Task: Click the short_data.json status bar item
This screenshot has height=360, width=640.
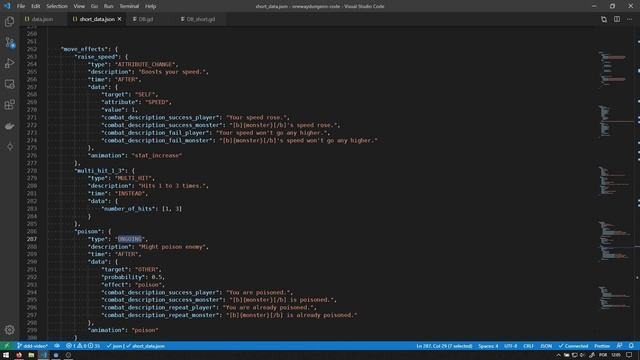Action: click(x=145, y=346)
